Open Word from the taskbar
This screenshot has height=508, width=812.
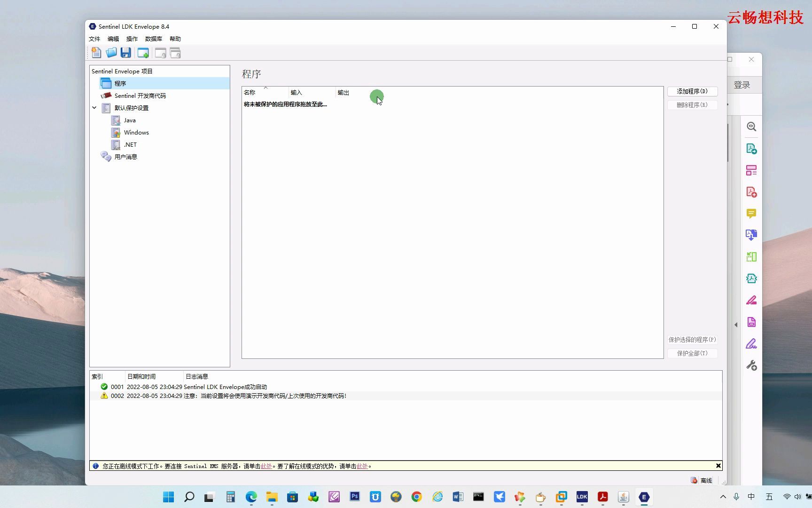(458, 497)
